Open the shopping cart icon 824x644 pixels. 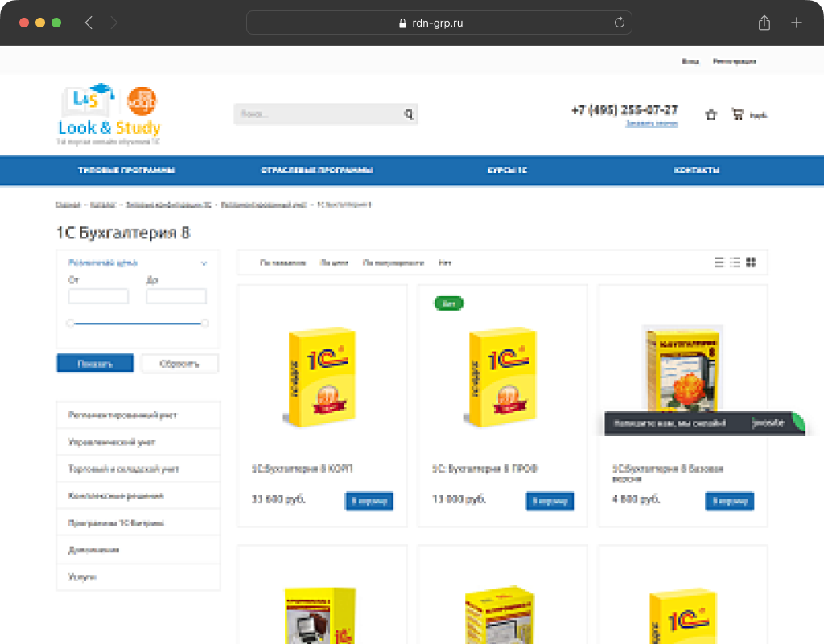(737, 114)
